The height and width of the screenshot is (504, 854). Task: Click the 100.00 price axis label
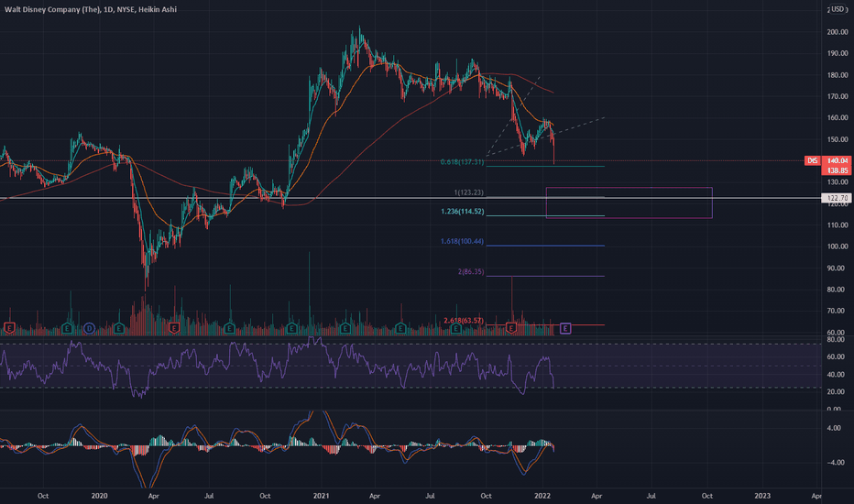point(838,247)
